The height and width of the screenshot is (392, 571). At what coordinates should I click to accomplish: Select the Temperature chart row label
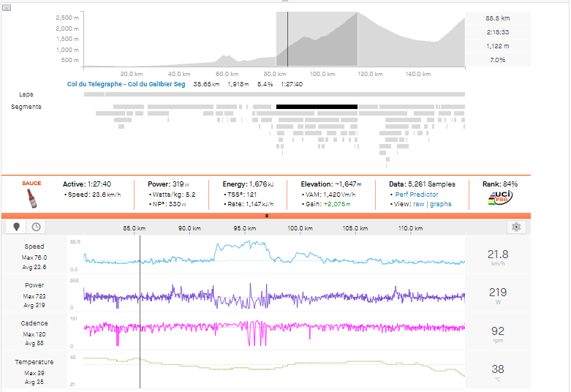34,362
